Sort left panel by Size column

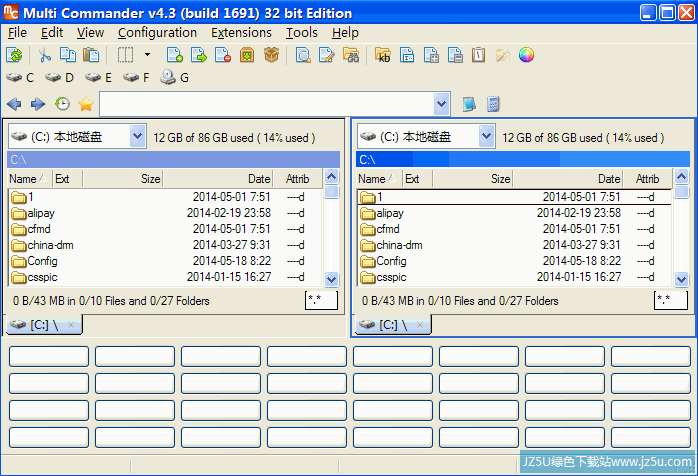click(x=122, y=179)
